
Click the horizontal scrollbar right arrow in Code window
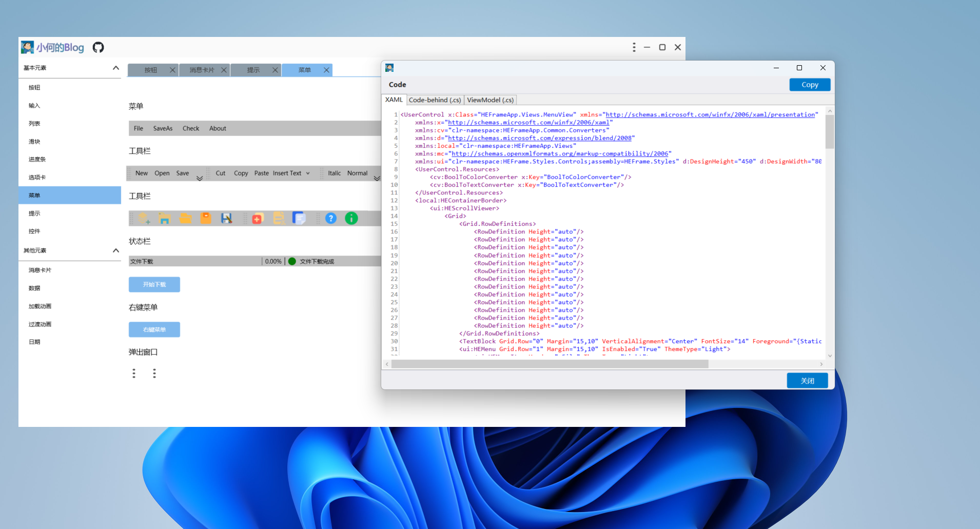click(x=821, y=364)
